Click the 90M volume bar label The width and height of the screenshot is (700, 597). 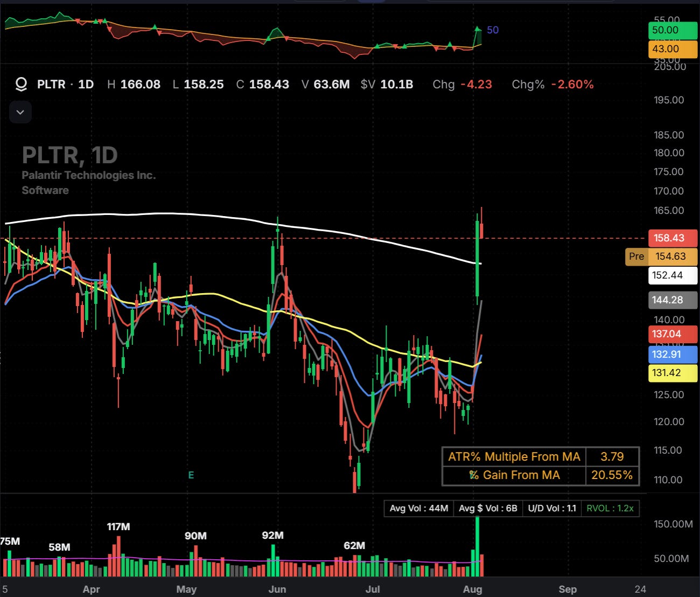195,536
